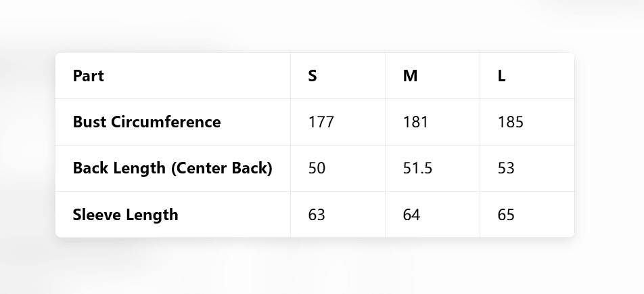This screenshot has width=644, height=294.
Task: Click the Sleeve Length row label
Action: [x=126, y=215]
